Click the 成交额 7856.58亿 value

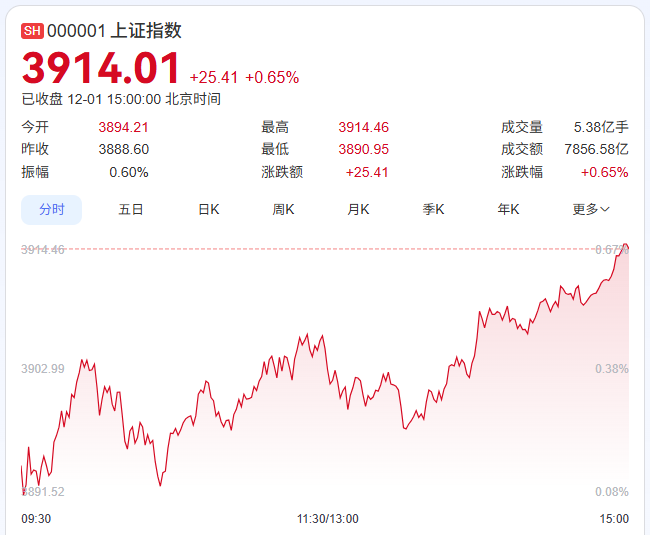(x=596, y=149)
